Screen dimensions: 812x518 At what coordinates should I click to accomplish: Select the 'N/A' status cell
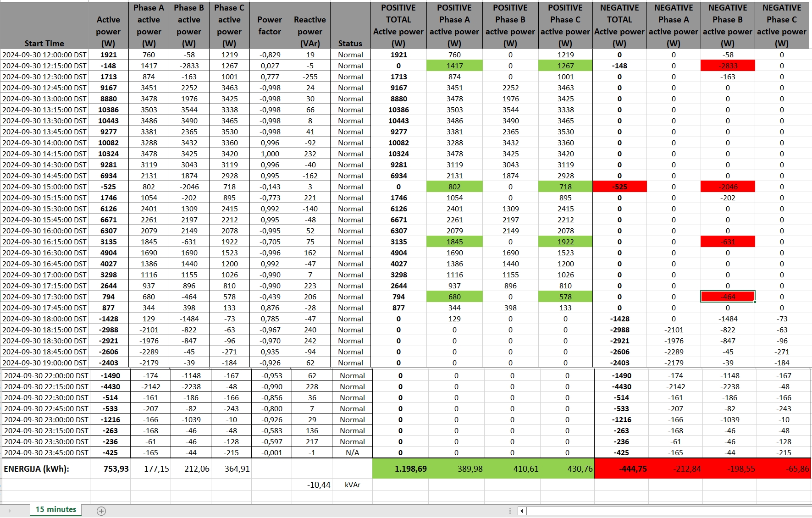[x=352, y=452]
